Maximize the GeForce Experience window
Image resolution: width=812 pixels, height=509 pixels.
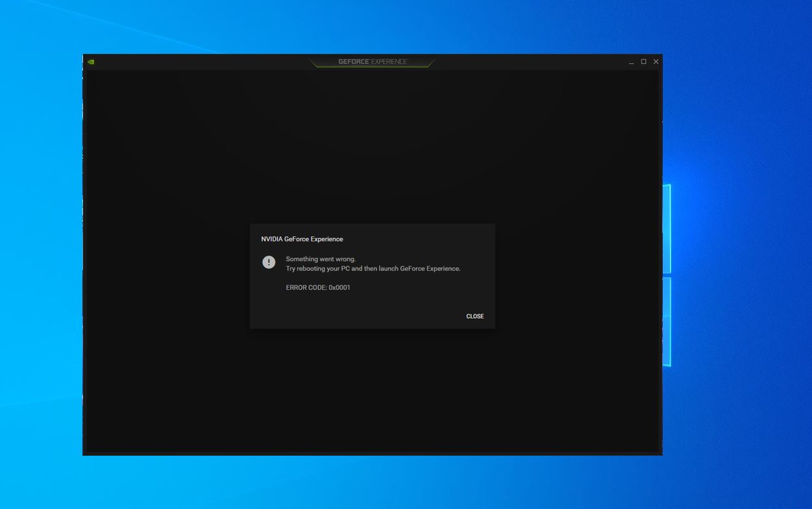point(643,62)
